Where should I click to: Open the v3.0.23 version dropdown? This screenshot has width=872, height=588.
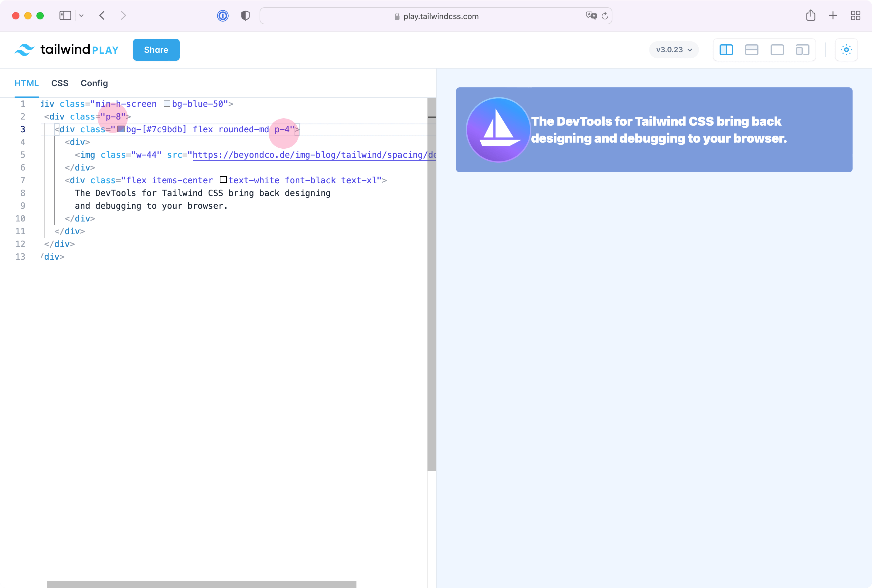tap(673, 49)
